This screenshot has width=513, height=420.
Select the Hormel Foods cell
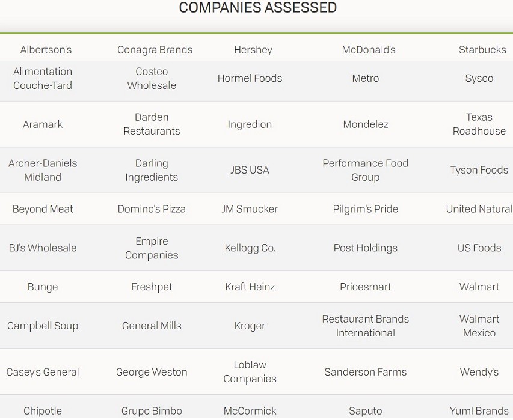click(x=250, y=78)
